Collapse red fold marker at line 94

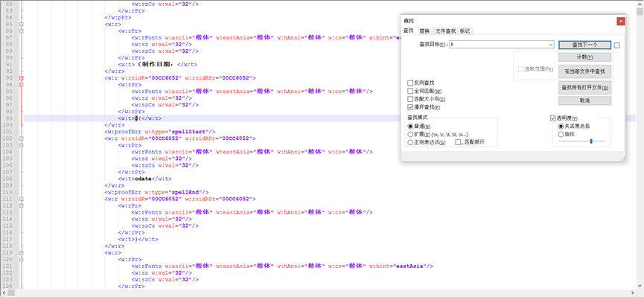point(22,85)
